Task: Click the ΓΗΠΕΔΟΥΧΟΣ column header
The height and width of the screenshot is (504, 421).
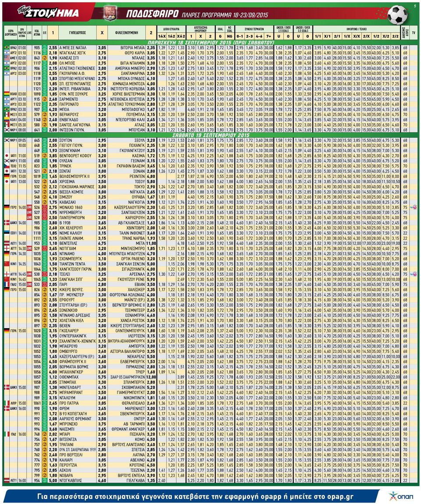Action: (77, 33)
